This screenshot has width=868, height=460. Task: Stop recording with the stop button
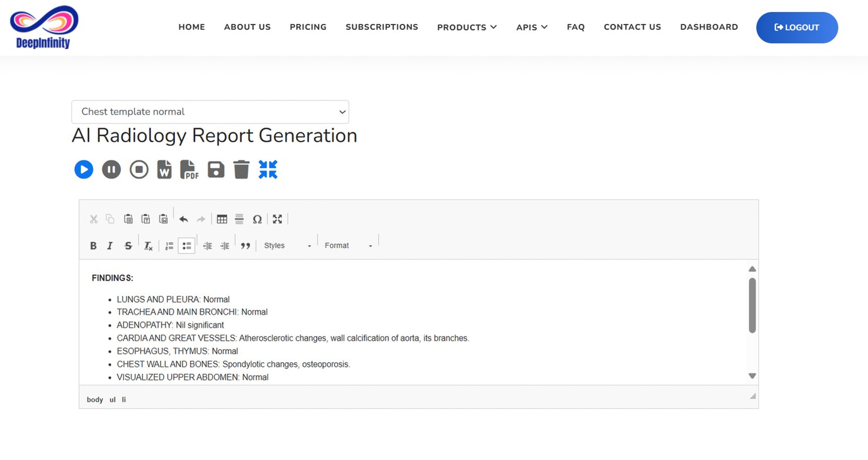tap(139, 169)
